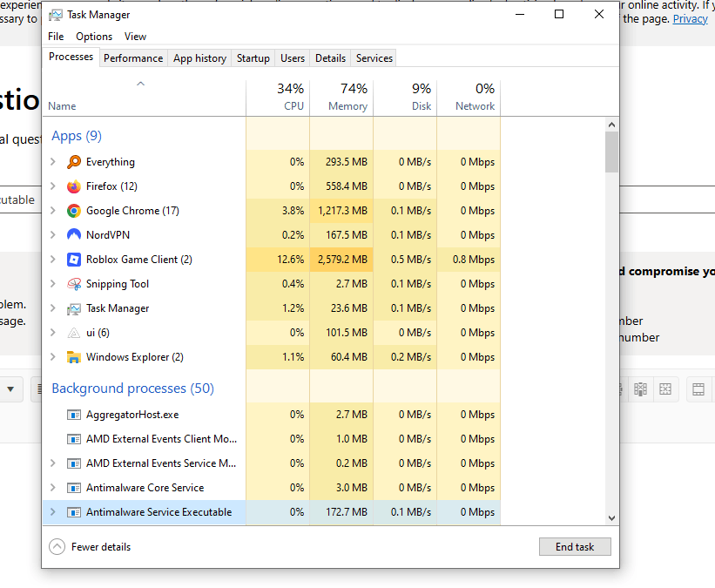
Task: Click the Roblox Game Client icon
Action: click(x=74, y=260)
